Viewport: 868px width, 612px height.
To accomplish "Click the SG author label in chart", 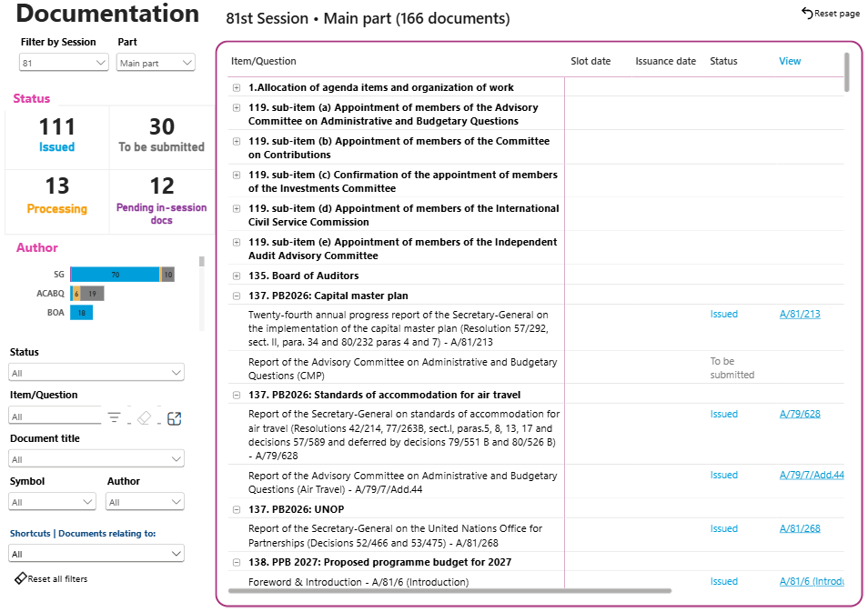I will pyautogui.click(x=58, y=275).
